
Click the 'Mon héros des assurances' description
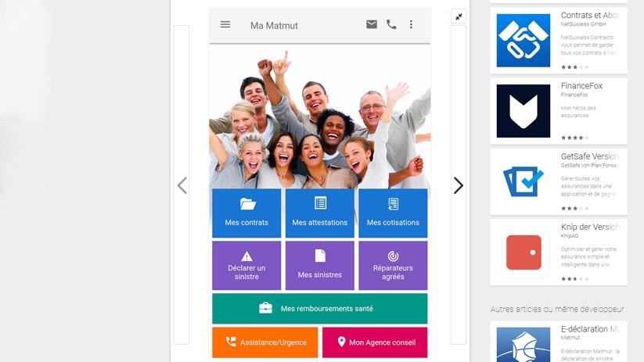[x=578, y=112]
